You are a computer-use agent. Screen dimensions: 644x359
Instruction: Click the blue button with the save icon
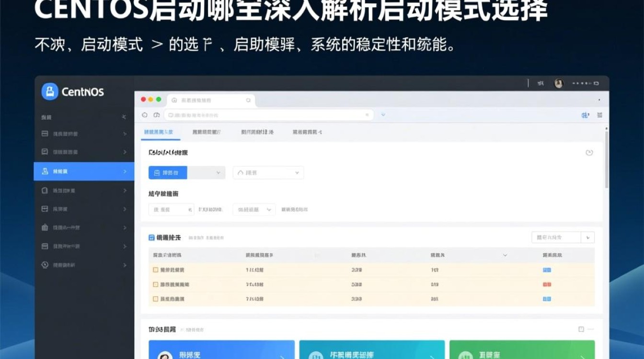[168, 173]
